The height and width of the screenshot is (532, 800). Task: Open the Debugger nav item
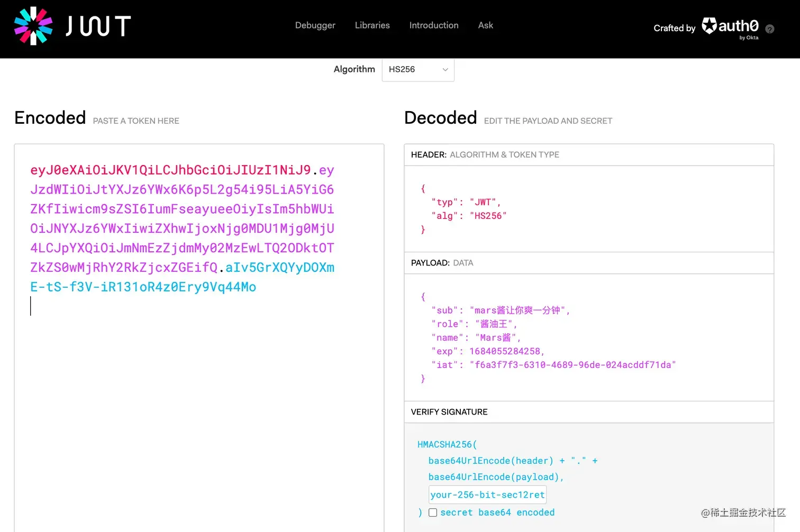tap(315, 25)
